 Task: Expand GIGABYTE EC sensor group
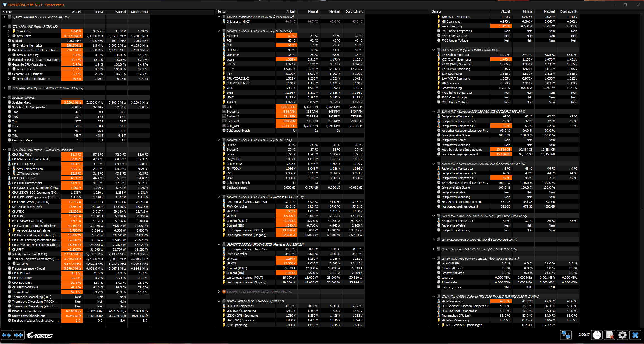point(219,292)
